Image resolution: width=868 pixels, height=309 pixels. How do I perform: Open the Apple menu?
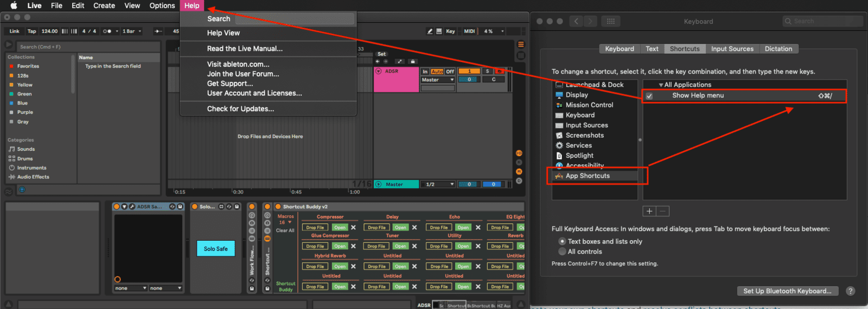[14, 5]
